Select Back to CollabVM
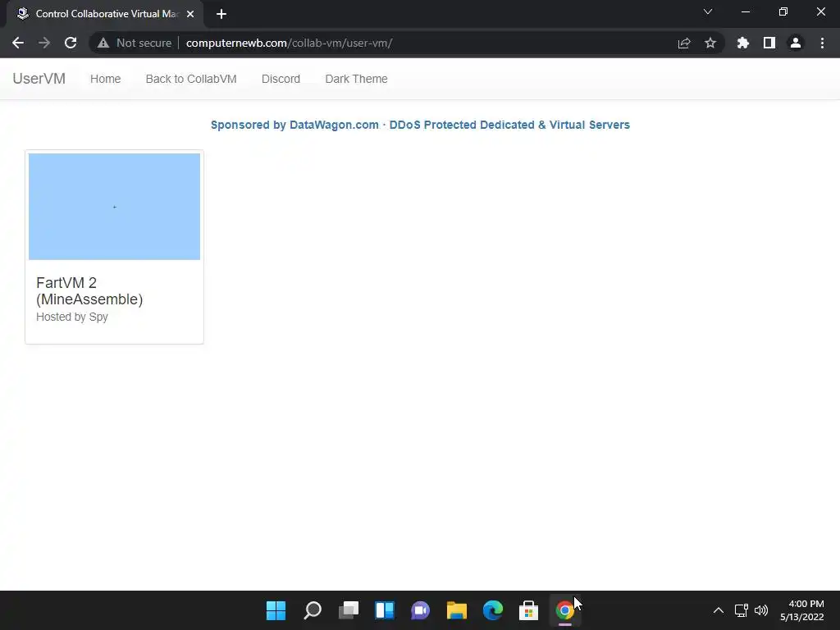Viewport: 840px width, 630px height. (x=191, y=79)
